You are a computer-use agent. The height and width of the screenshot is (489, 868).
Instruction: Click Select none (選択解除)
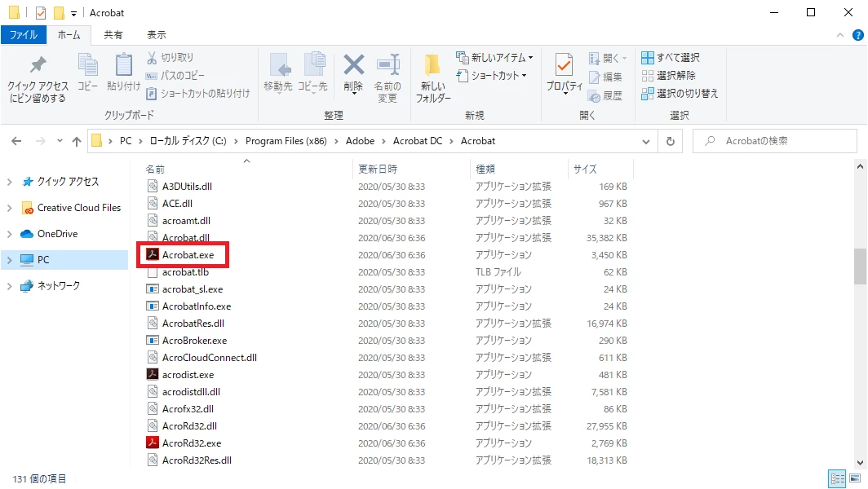669,75
